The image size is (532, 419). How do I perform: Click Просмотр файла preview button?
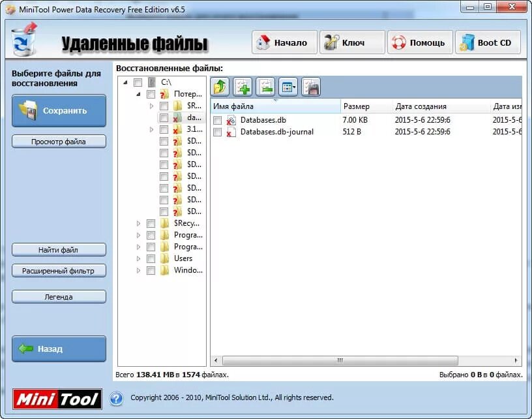coord(59,142)
